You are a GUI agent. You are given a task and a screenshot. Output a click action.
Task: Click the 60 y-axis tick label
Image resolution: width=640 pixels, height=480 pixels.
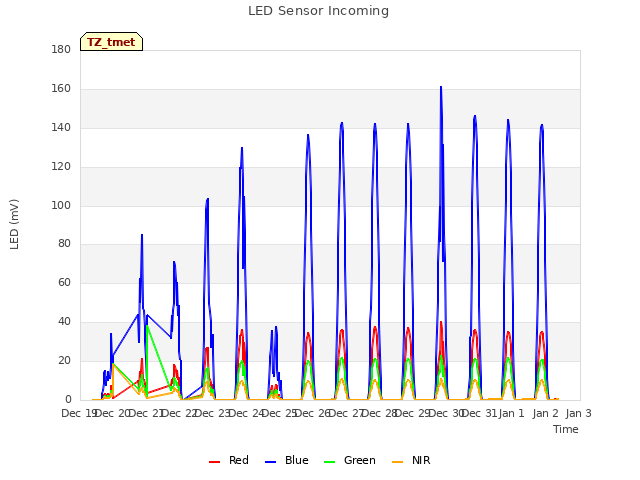pyautogui.click(x=64, y=282)
